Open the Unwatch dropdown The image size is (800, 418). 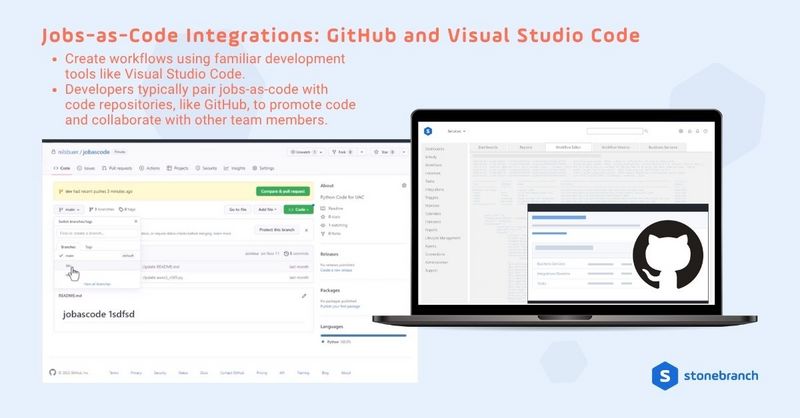point(306,152)
